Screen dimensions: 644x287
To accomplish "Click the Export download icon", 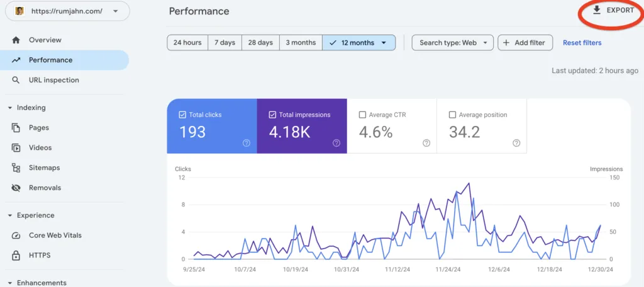I will click(x=597, y=11).
